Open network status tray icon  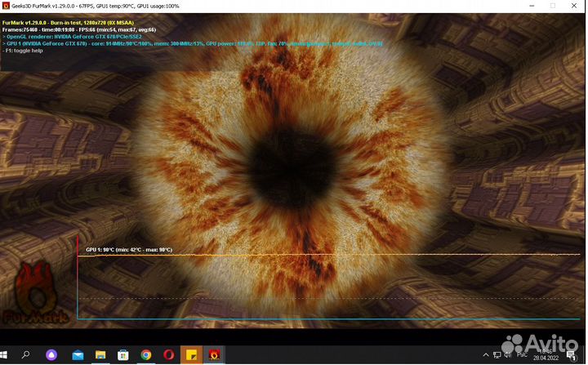(x=497, y=355)
